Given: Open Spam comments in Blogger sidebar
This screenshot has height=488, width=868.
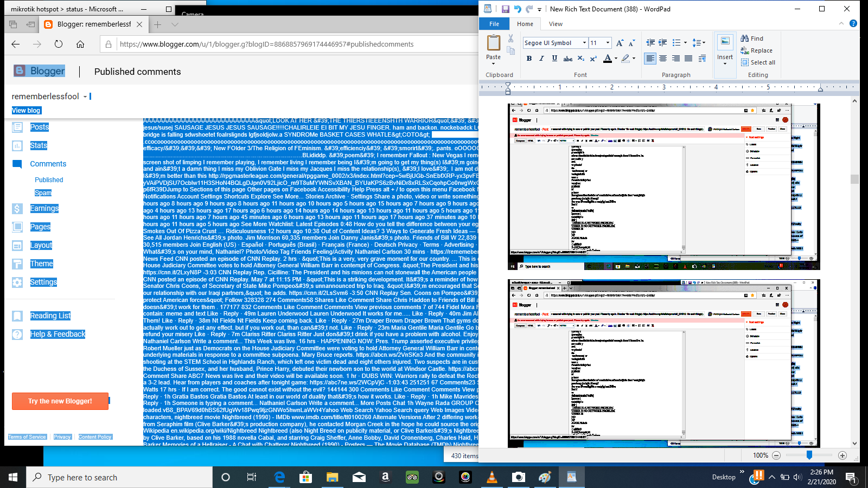Looking at the screenshot, I should tap(43, 192).
